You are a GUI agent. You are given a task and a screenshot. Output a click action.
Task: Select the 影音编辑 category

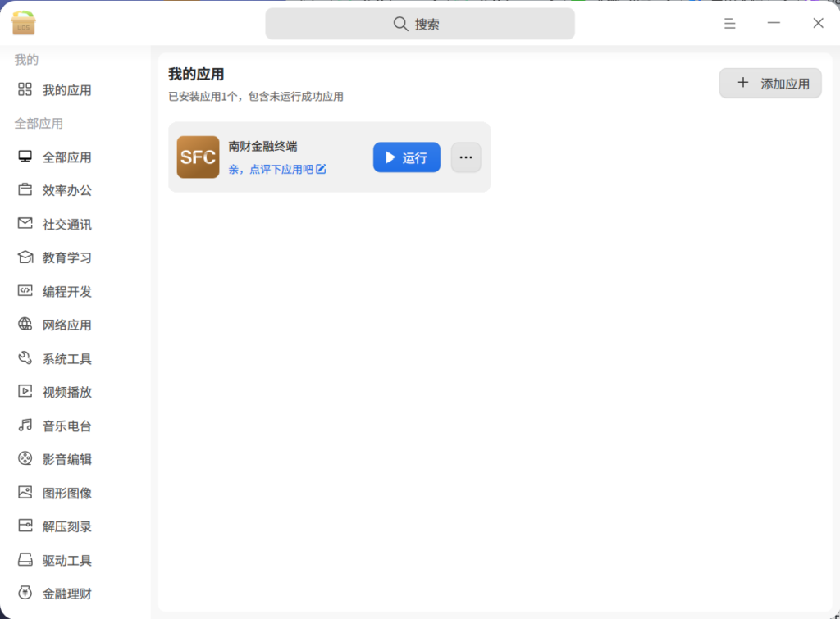pos(66,460)
